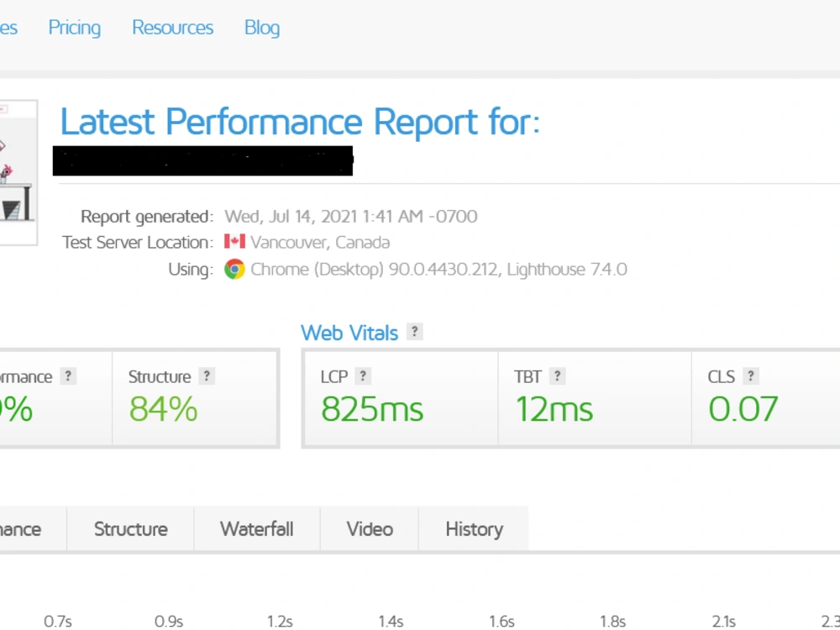Go to the Blog page
The image size is (840, 630).
pyautogui.click(x=262, y=28)
